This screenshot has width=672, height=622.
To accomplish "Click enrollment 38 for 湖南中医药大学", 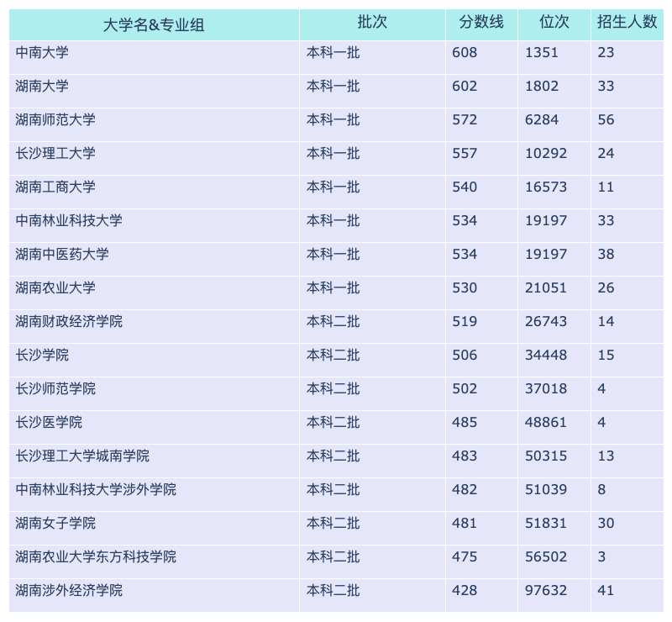I will (606, 254).
